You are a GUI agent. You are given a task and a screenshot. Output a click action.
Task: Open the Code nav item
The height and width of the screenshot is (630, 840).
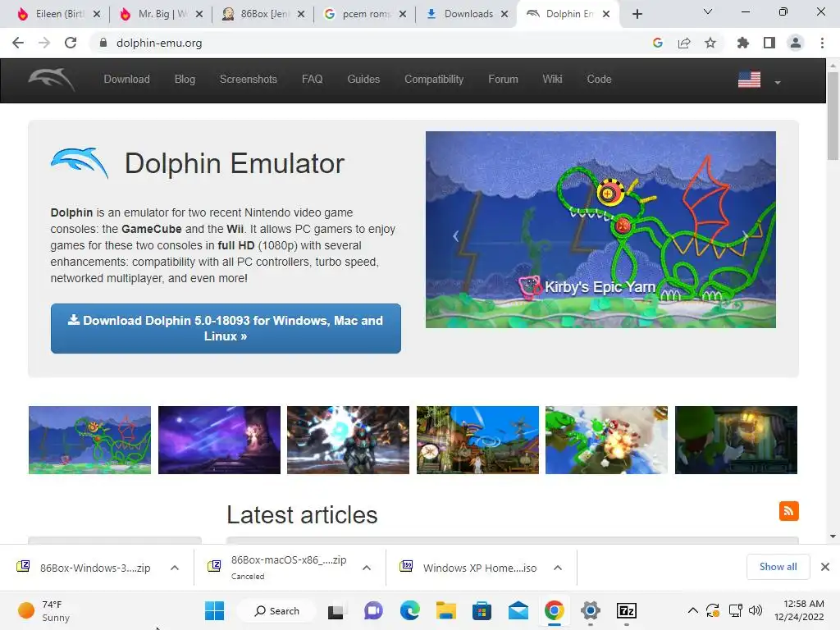coord(599,80)
